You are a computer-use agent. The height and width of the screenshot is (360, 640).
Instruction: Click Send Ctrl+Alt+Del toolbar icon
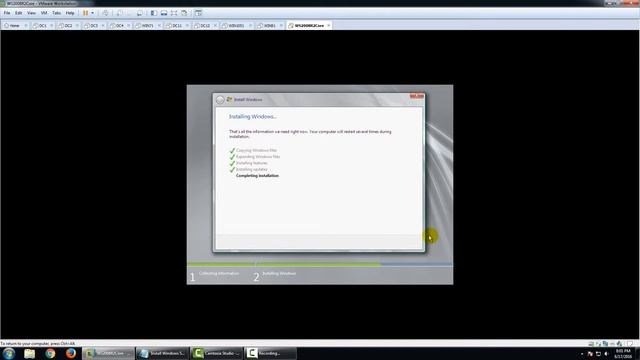[x=105, y=13]
